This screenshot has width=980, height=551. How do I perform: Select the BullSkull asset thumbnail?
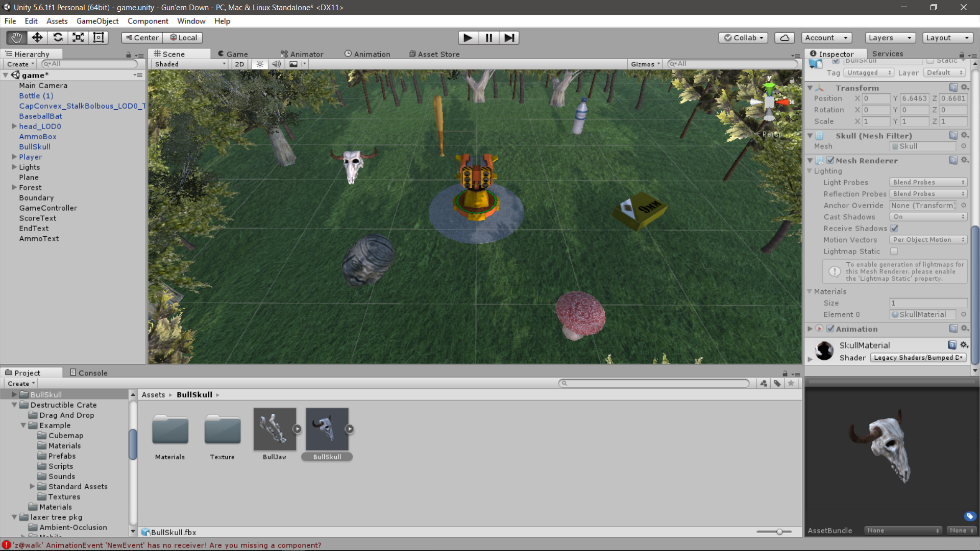point(327,429)
